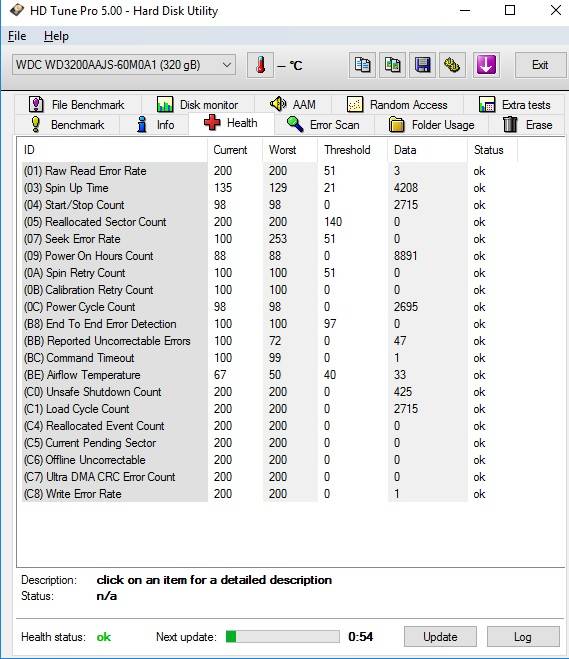Click the blue Info icon
Viewport: 569px width, 659px height.
142,124
